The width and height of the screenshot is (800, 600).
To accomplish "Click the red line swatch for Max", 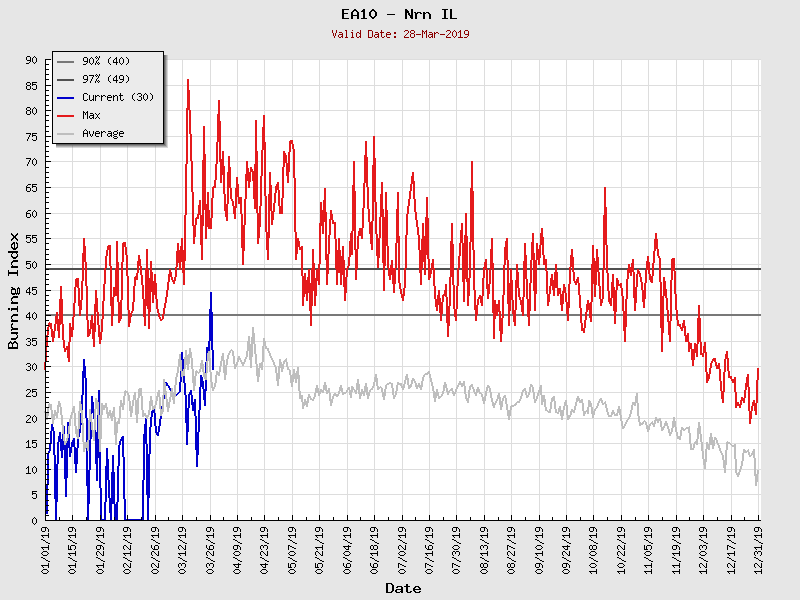I will coord(66,116).
